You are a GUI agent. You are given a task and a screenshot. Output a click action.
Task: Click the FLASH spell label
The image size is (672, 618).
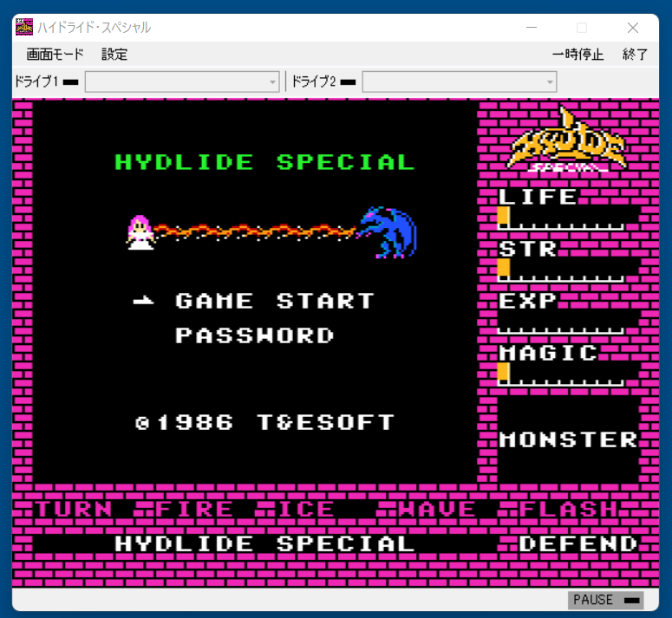click(568, 509)
